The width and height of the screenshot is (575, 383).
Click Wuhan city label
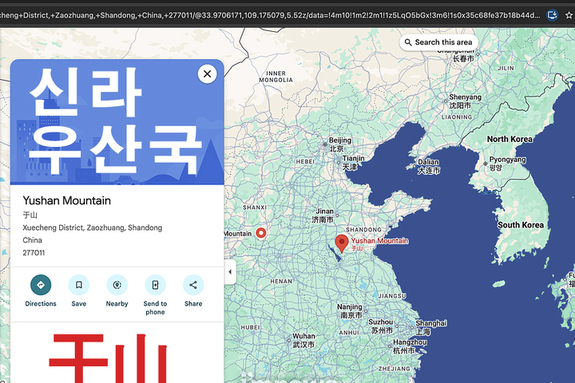pos(304,340)
